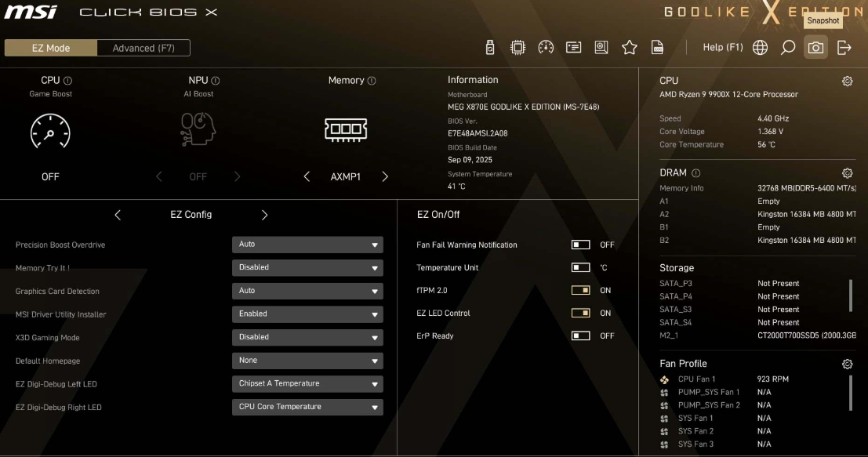Open the M-Flash USB BIOS update icon

[490, 48]
